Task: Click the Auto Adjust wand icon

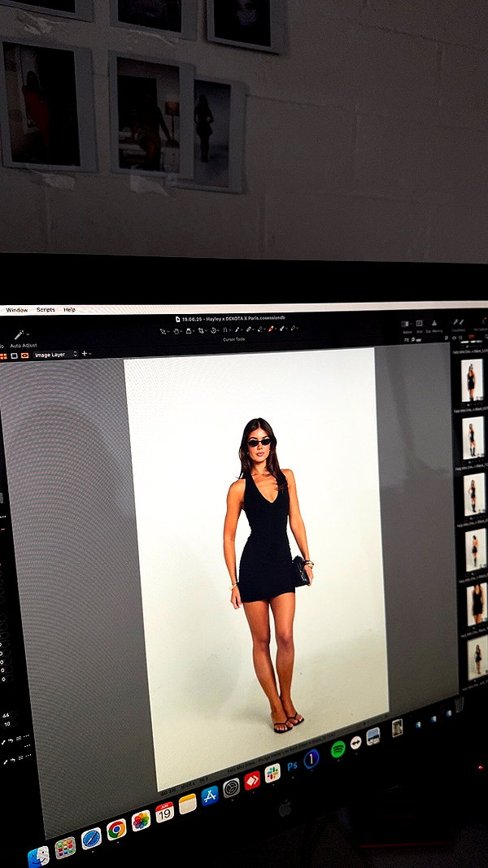Action: coord(18,335)
